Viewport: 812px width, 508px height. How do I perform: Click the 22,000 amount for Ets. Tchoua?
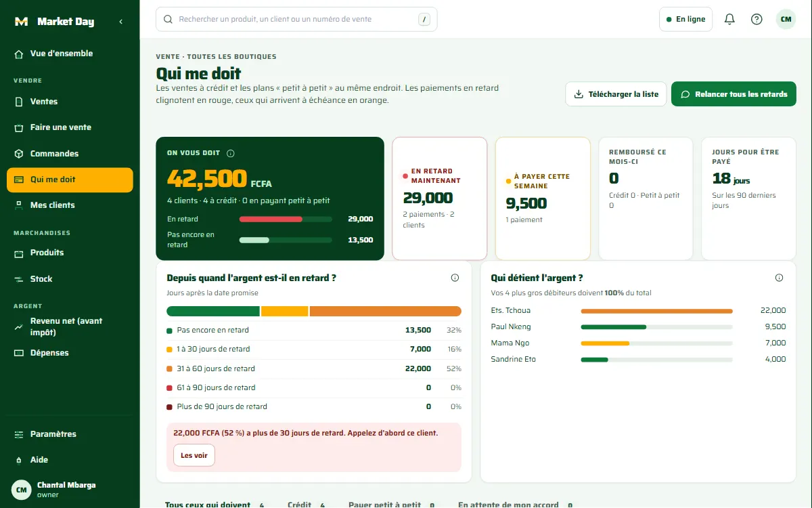pos(773,311)
